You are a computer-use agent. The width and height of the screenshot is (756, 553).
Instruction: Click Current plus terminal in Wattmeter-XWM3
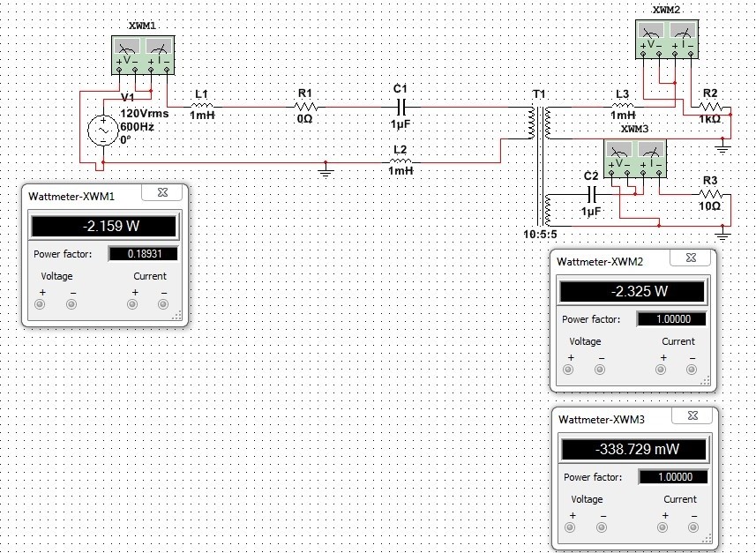662,527
